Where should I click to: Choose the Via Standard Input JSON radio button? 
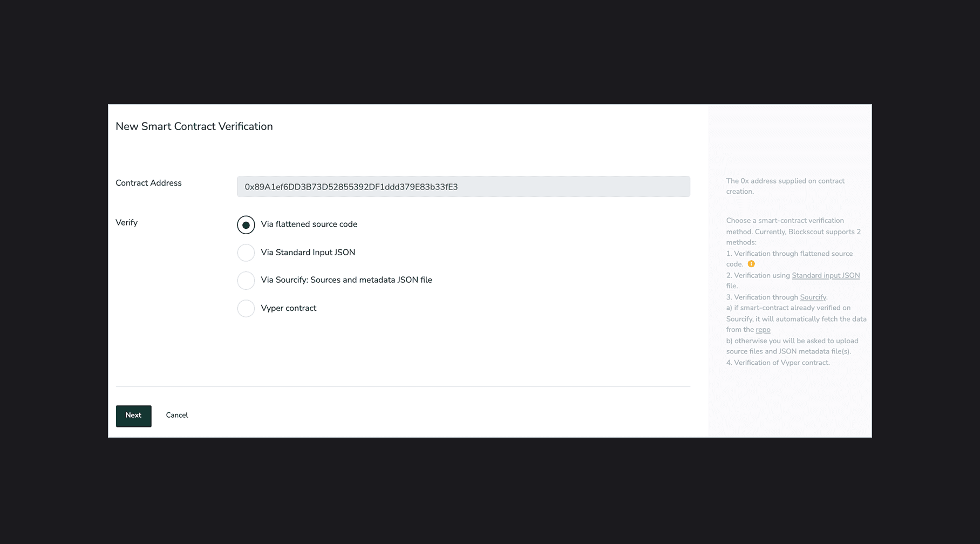click(x=246, y=253)
